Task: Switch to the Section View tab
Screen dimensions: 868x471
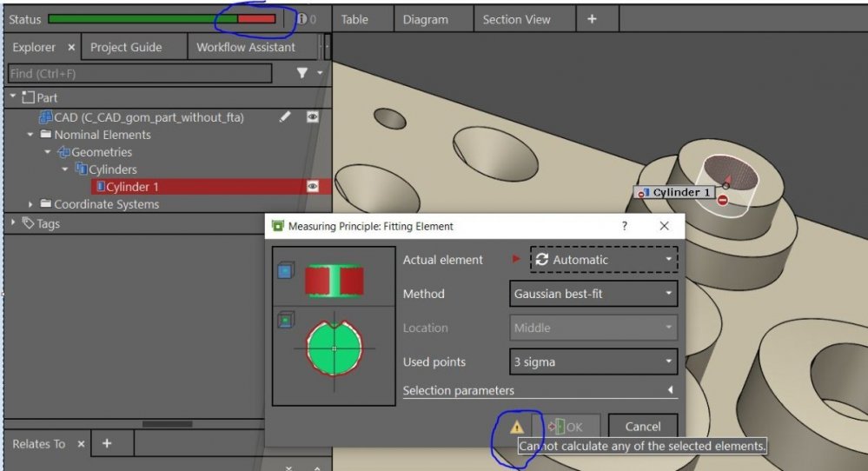Action: (x=516, y=19)
